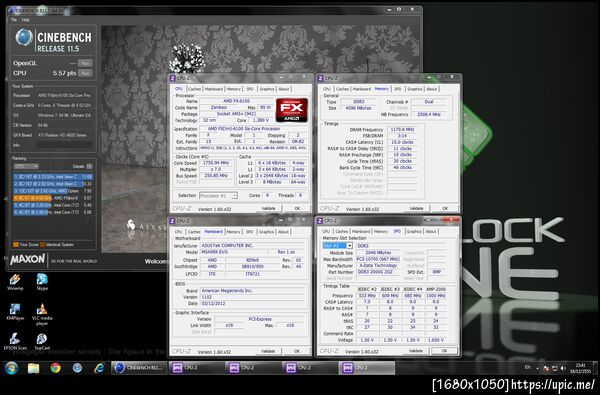Click the volume icon in the system tray
600x395 pixels.
[x=563, y=368]
